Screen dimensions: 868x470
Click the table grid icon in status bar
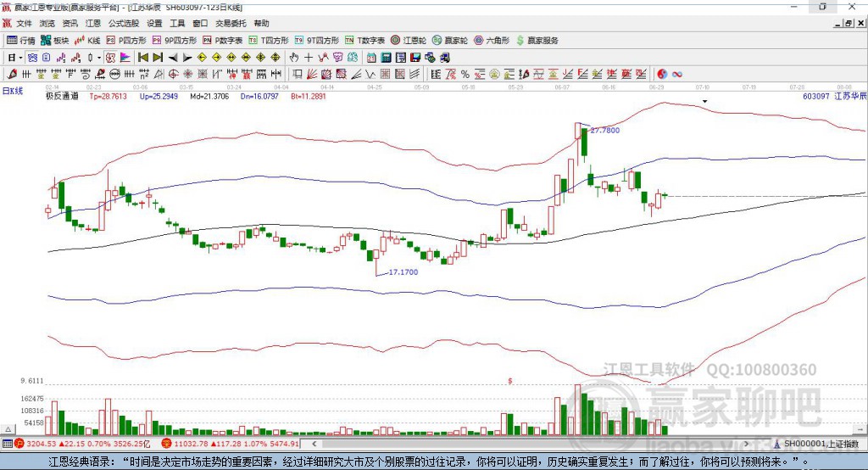coord(7,444)
